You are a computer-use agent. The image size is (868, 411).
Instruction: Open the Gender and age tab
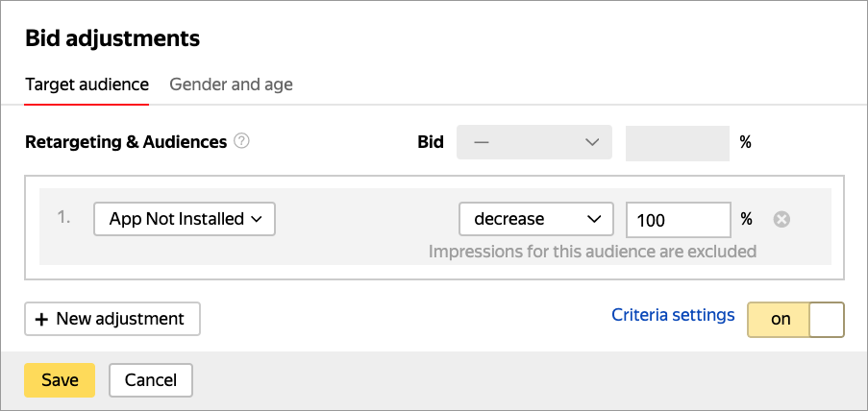coord(231,85)
